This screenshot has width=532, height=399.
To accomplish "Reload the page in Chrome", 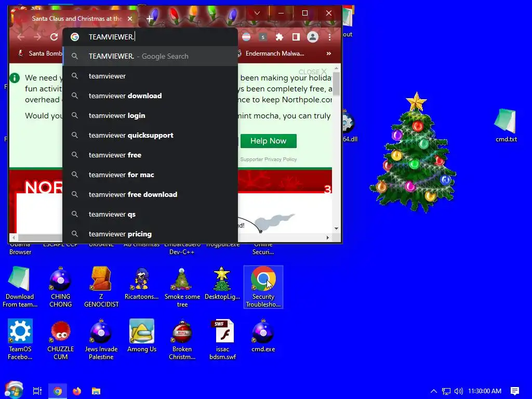I will [x=54, y=37].
